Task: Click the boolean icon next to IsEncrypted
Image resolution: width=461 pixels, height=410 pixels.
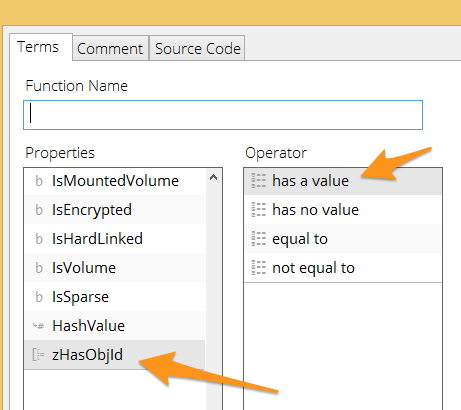Action: pos(39,210)
